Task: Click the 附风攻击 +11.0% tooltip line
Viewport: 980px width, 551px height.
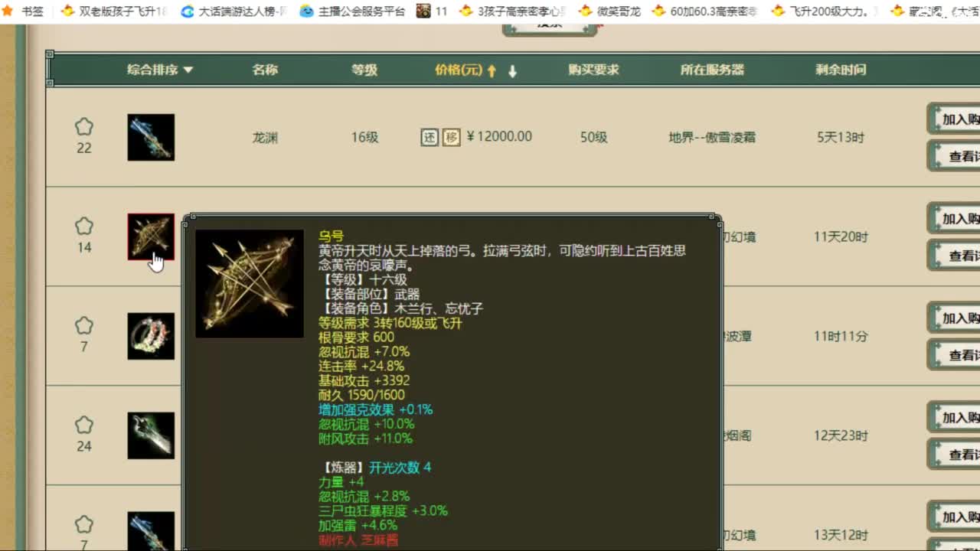Action: (x=366, y=439)
